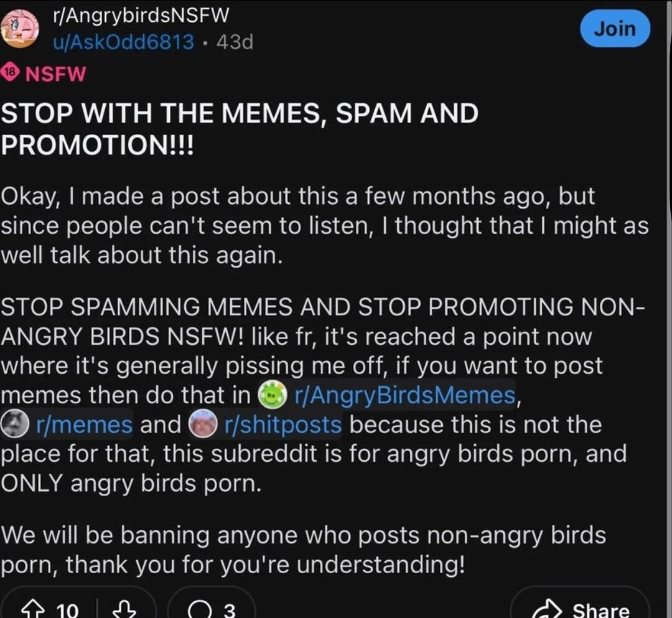Open the r/AngrybirdsNSFW subreddit name
This screenshot has width=672, height=618.
pyautogui.click(x=142, y=16)
